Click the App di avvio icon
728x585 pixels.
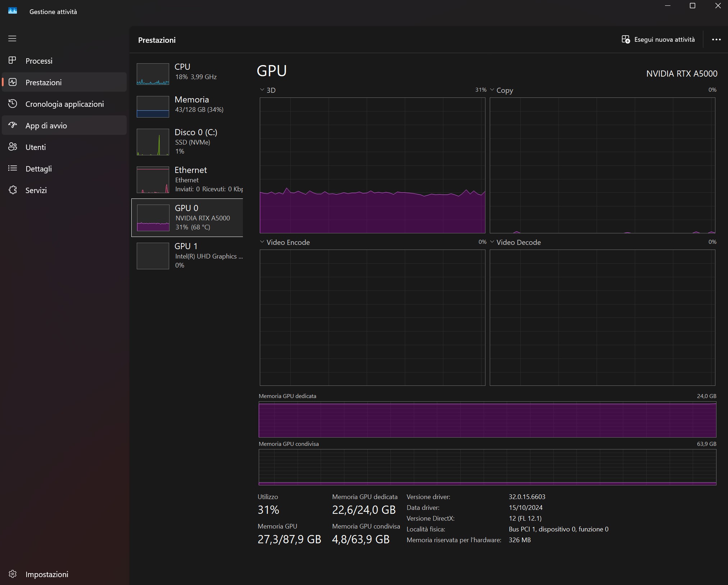click(x=13, y=125)
